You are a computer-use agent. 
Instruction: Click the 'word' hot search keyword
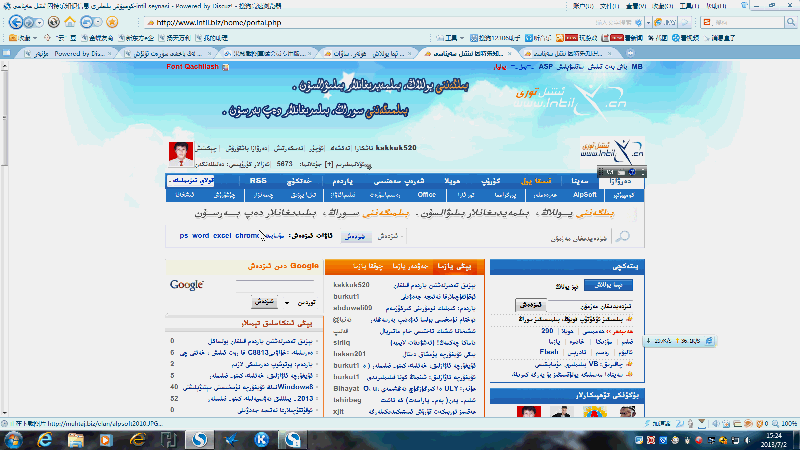coord(201,236)
